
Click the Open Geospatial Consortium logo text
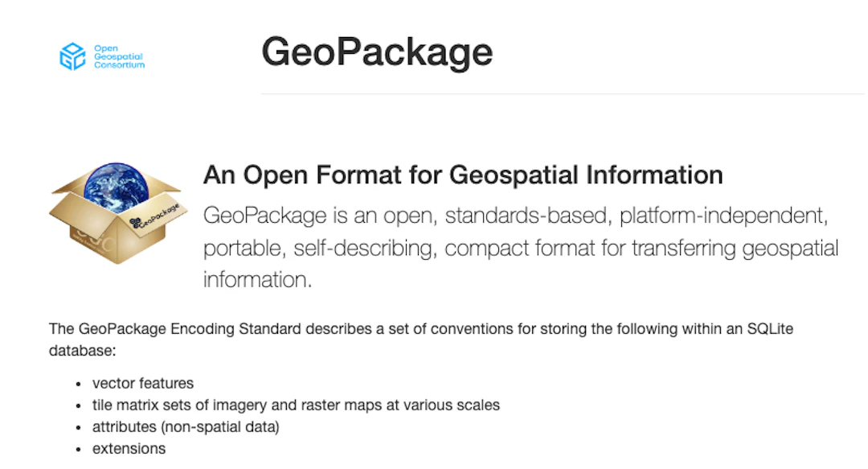tap(119, 56)
